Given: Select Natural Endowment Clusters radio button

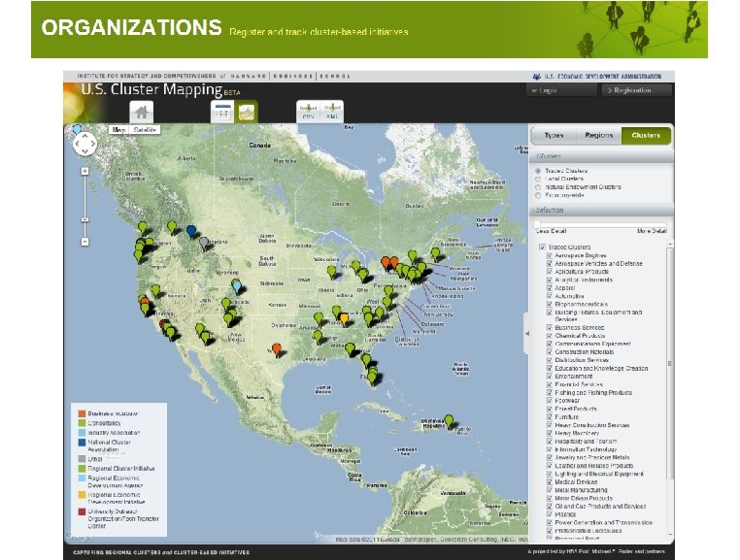Looking at the screenshot, I should coord(538,187).
